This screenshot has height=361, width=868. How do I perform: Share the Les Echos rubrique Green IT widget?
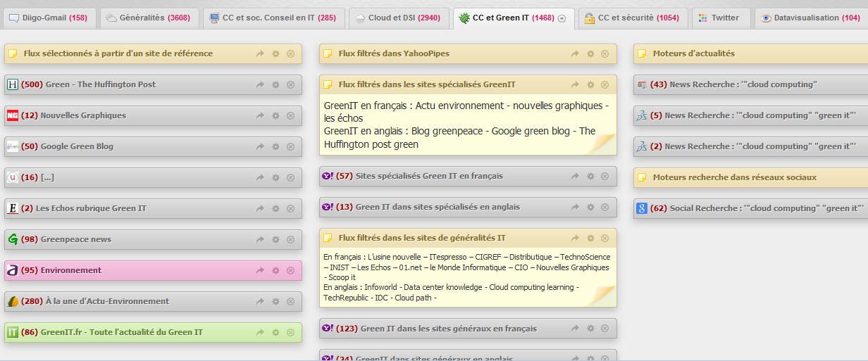(260, 208)
